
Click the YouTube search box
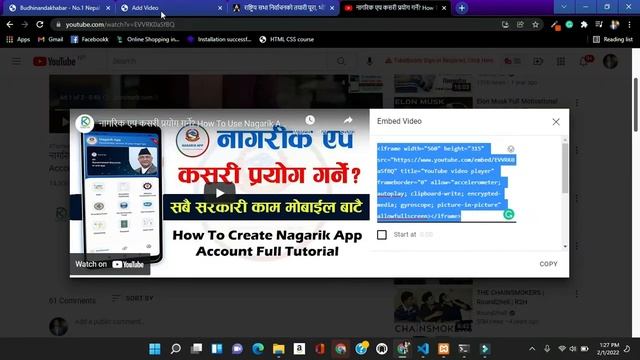pyautogui.click(x=218, y=61)
